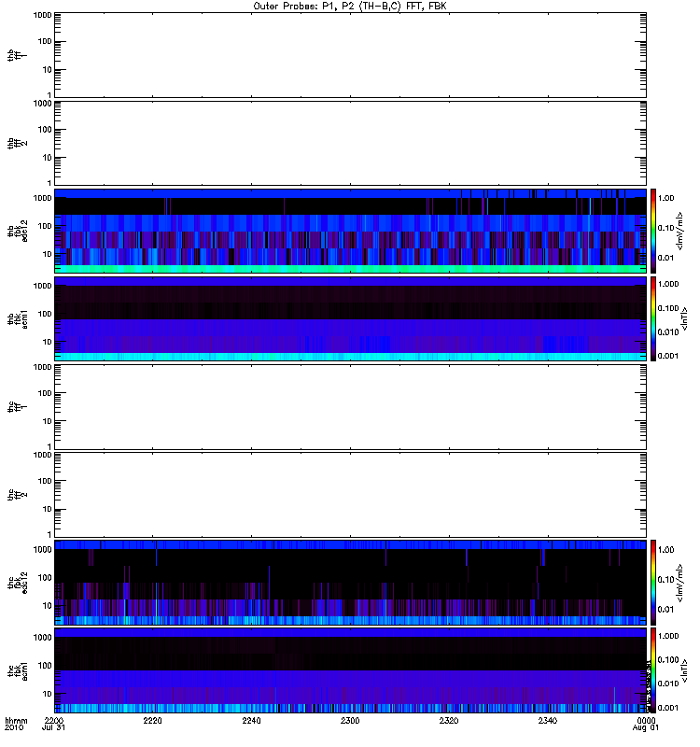Click the 1.000 tick on thc scm1 color bar

(668, 636)
